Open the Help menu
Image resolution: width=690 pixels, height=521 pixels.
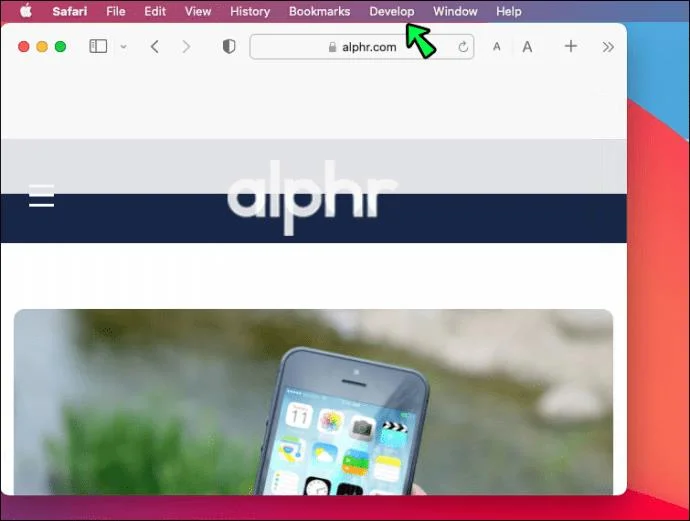[509, 11]
